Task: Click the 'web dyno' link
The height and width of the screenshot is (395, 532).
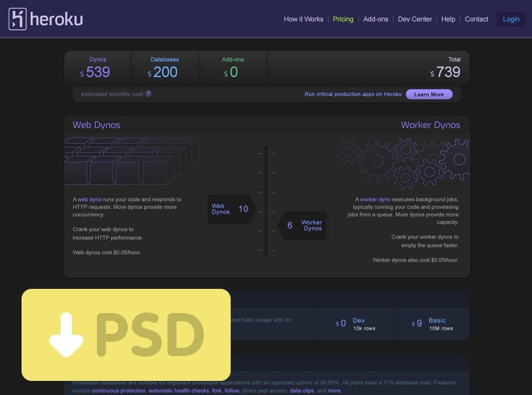Action: click(89, 200)
